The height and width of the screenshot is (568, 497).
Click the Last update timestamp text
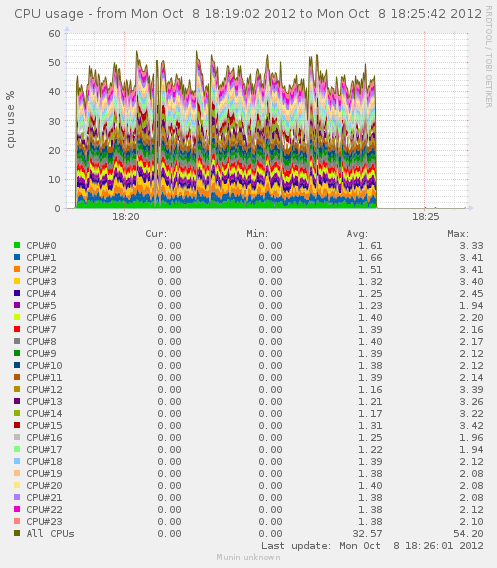pos(372,546)
